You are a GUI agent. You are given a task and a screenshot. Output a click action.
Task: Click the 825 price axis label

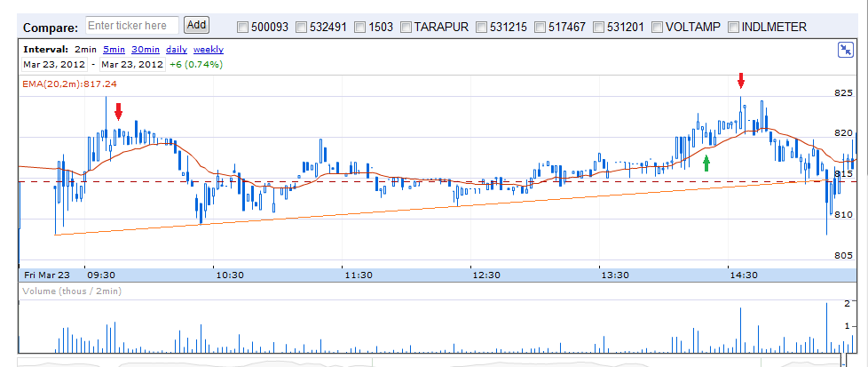[x=842, y=92]
